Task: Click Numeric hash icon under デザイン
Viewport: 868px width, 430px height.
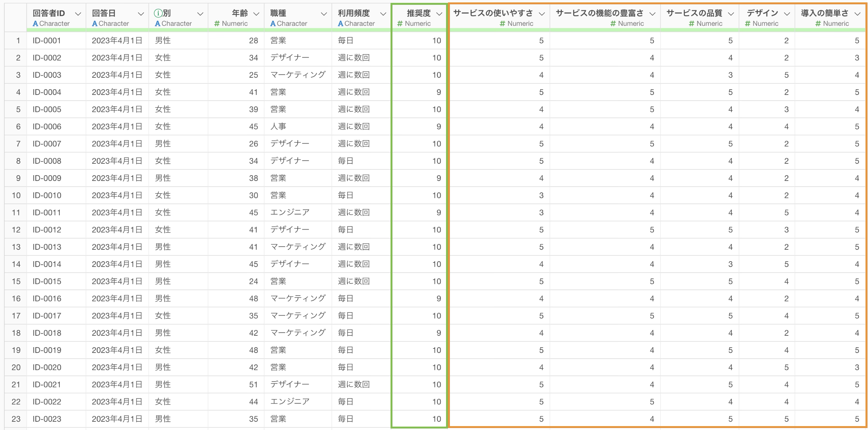Action: pyautogui.click(x=748, y=24)
